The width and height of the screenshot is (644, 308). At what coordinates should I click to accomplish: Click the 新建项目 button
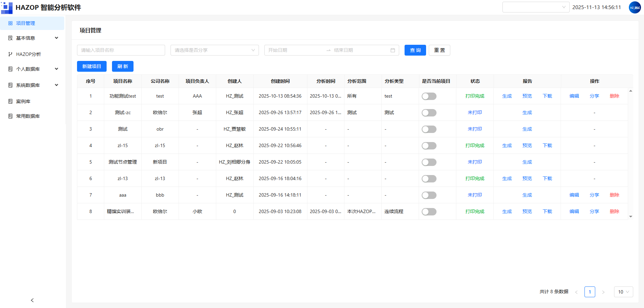coord(92,66)
